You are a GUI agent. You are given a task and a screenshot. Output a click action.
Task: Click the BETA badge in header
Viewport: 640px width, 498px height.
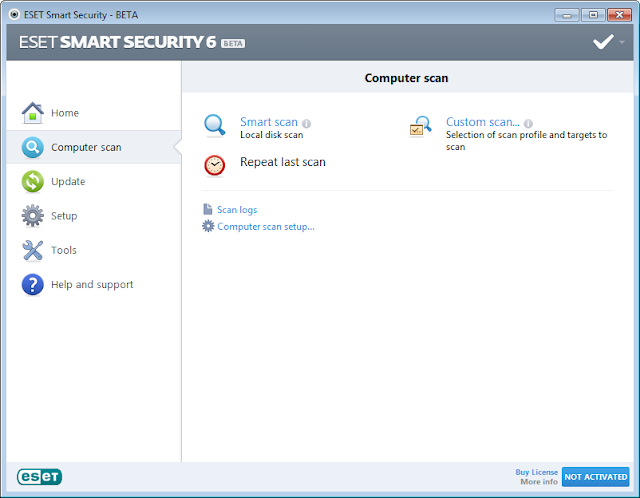pos(233,44)
